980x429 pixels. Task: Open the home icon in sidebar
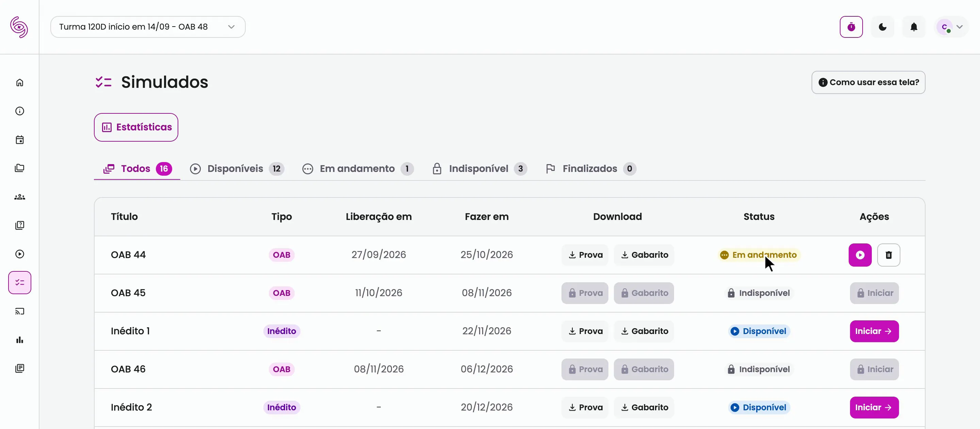click(x=20, y=83)
